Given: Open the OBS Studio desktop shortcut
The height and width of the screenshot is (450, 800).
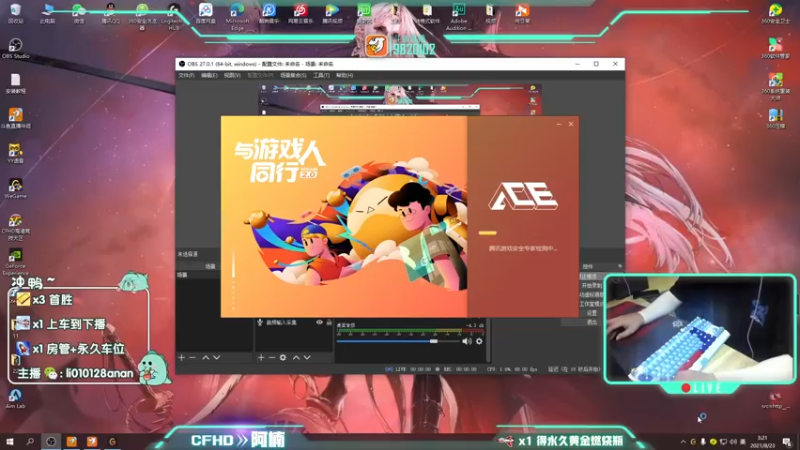Looking at the screenshot, I should (15, 48).
